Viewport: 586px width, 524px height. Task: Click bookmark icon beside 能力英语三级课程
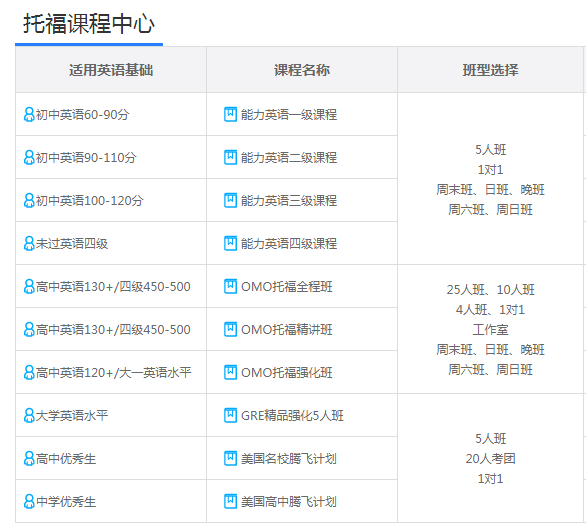pos(230,200)
